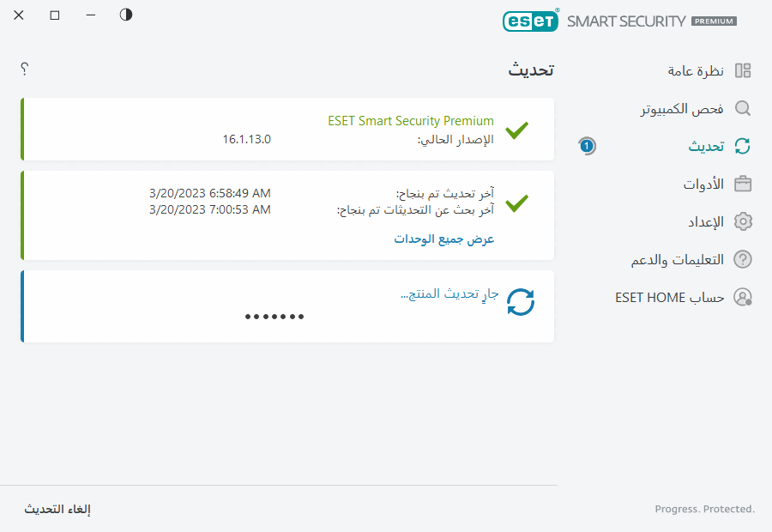Screen dimensions: 772x532
Task: Cancel the update via إلغاء التحديث
Action: 57,509
